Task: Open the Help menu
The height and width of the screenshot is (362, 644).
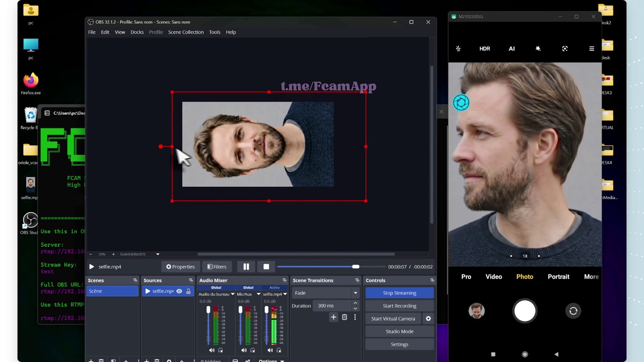Action: click(231, 32)
